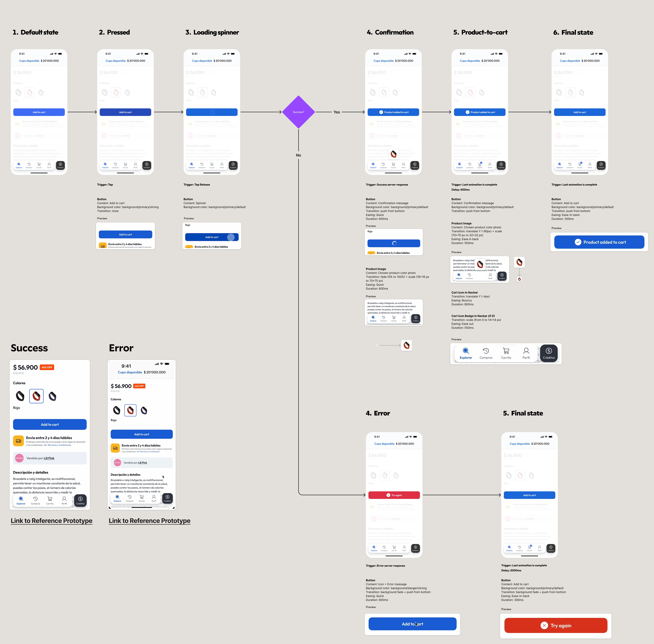This screenshot has width=654, height=644.
Task: Click the pink Lili Pink logo in the Success frame
Action: (x=19, y=458)
